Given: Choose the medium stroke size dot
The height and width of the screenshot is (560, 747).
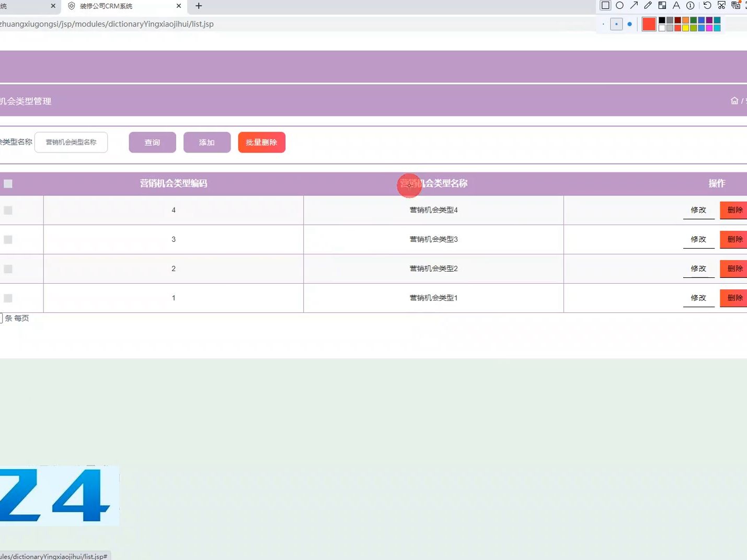Looking at the screenshot, I should click(x=616, y=24).
